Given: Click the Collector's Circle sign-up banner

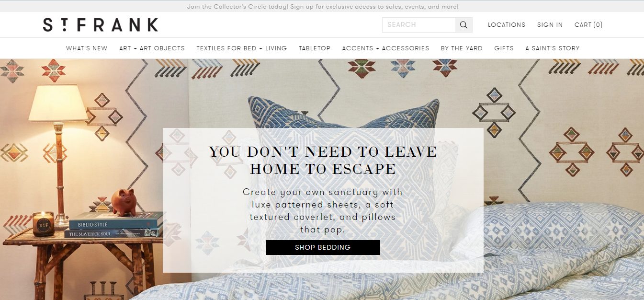Looking at the screenshot, I should [x=323, y=7].
